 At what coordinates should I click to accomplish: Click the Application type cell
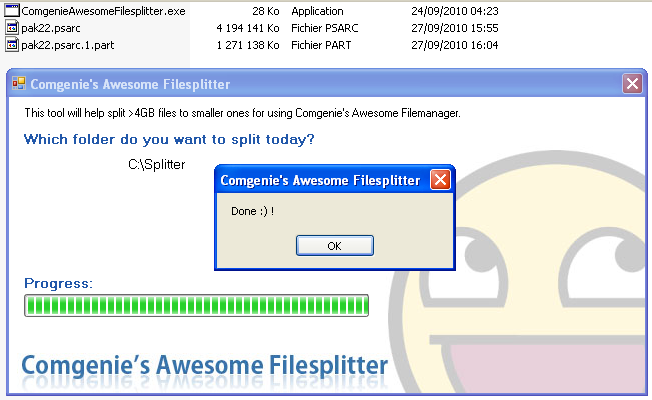click(317, 11)
